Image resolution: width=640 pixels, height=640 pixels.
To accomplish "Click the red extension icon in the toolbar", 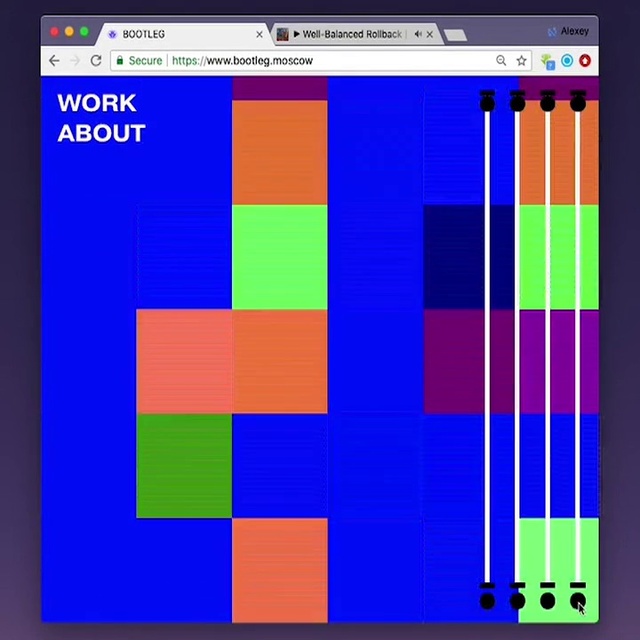I will tap(584, 61).
